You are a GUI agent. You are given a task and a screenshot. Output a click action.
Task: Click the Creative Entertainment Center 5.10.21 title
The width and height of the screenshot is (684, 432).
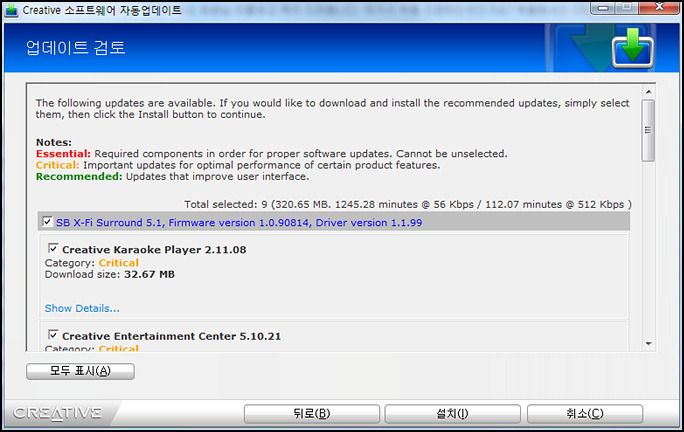click(171, 336)
